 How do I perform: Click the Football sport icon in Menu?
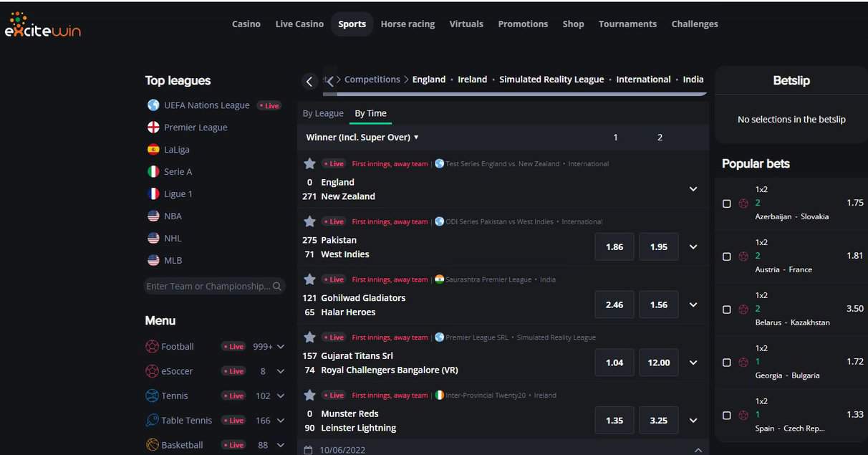(152, 347)
